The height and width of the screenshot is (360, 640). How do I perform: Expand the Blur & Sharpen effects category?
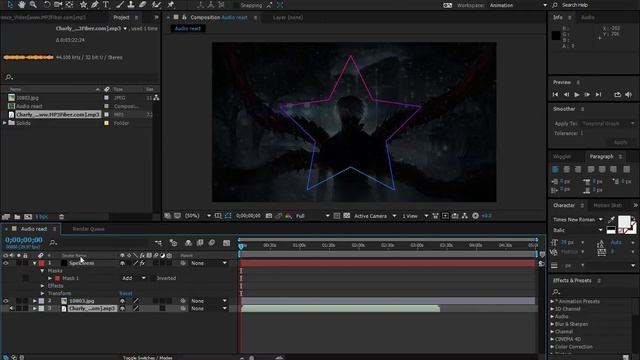pos(552,324)
